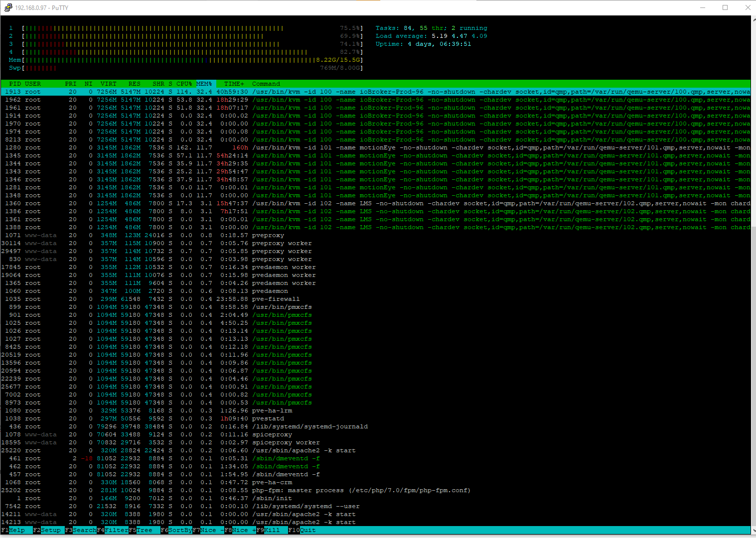756x538 pixels.
Task: Sort by the SHR column header
Action: (x=158, y=84)
